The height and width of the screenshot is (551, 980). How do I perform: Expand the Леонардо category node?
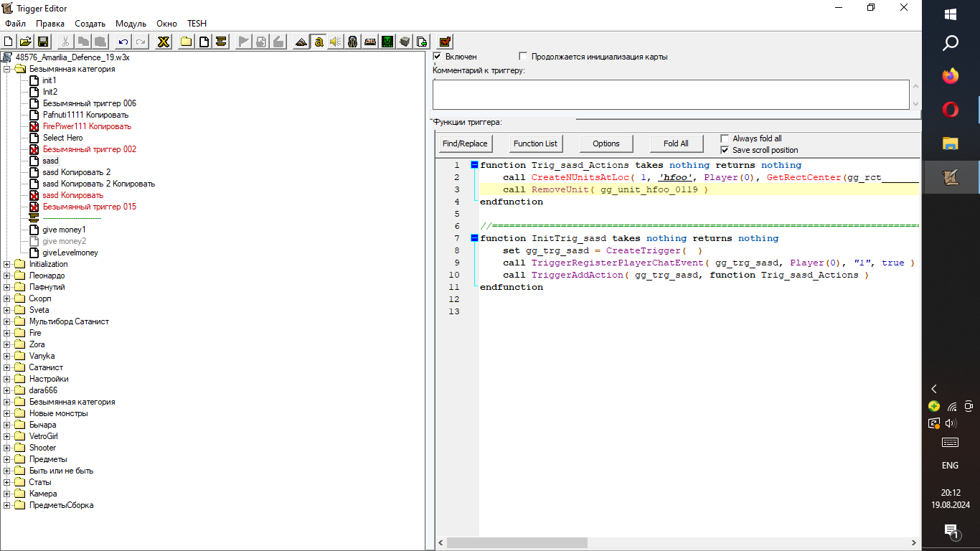coord(7,275)
